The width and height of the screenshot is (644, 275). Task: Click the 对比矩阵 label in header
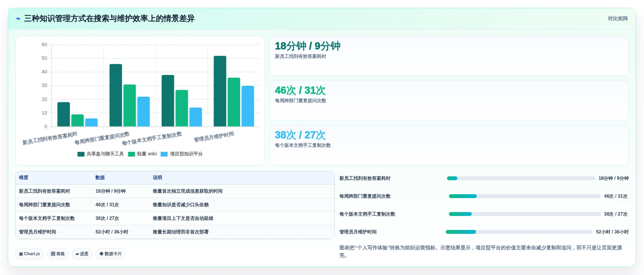point(618,19)
